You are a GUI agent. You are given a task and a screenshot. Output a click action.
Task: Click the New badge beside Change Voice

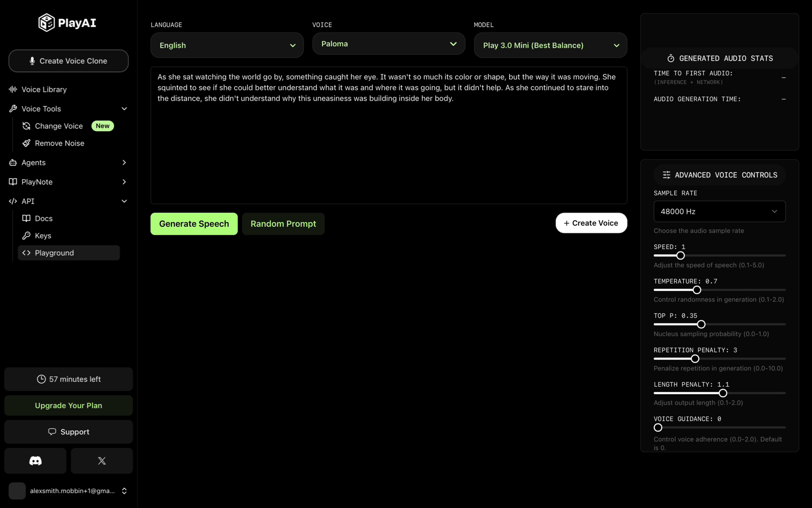103,126
